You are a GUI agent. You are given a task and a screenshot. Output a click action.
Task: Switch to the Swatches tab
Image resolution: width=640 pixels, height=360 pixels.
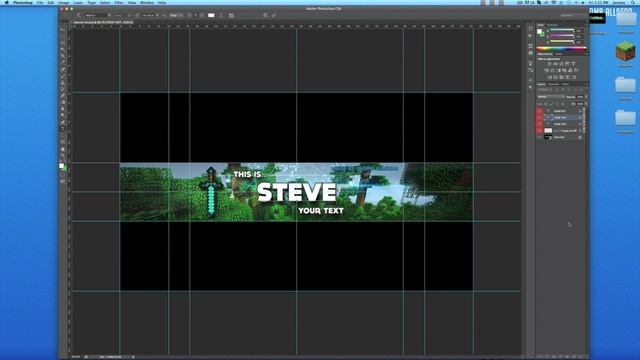(552, 25)
